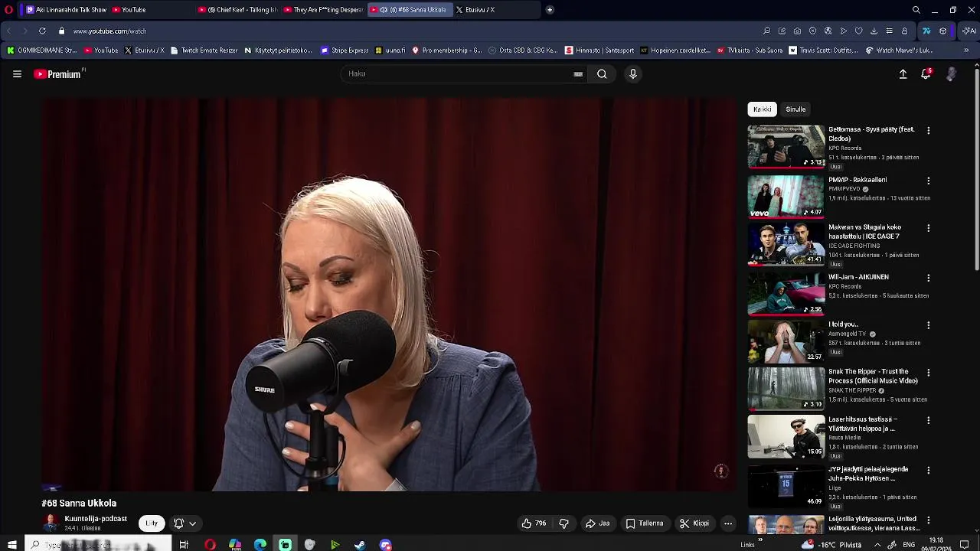Play Gettomasa - Syvä pääty thumbnail

[786, 147]
